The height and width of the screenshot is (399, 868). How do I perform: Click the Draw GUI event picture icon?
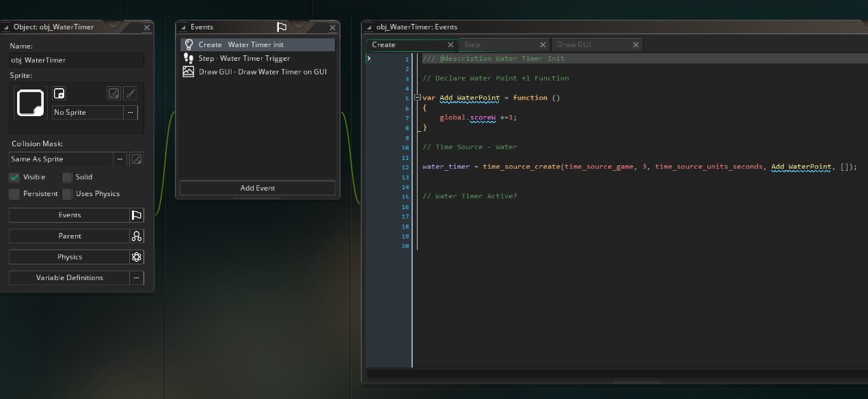(x=189, y=72)
